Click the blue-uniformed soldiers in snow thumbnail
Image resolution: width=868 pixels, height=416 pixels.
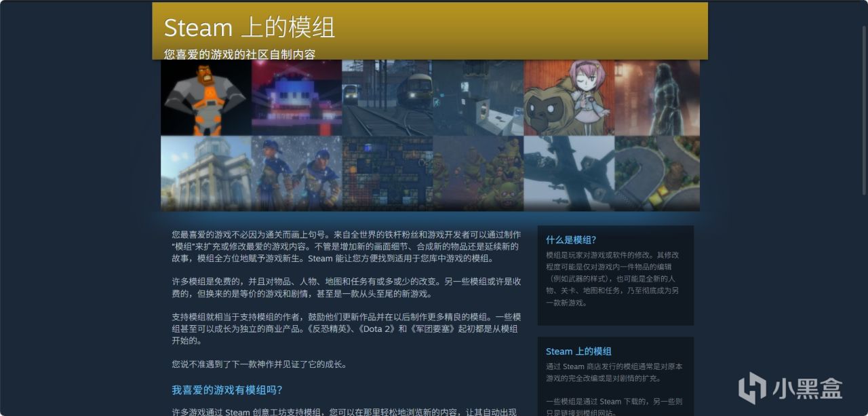[296, 173]
